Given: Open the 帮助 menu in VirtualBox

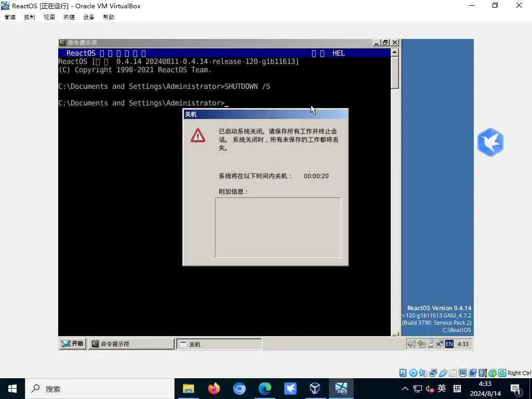Looking at the screenshot, I should 109,17.
